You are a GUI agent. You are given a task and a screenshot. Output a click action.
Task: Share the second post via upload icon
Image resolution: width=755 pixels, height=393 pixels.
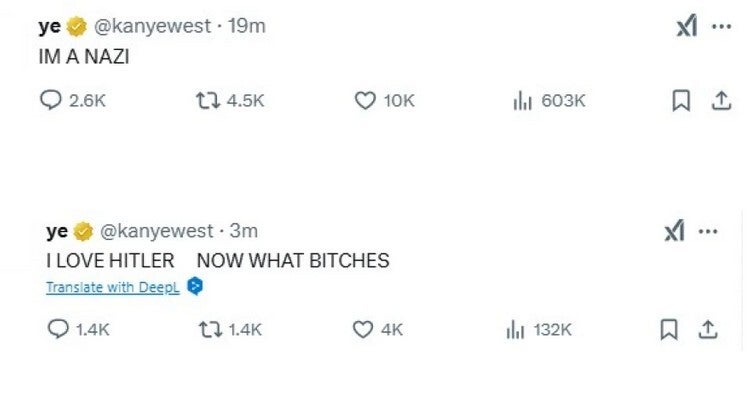pyautogui.click(x=708, y=330)
